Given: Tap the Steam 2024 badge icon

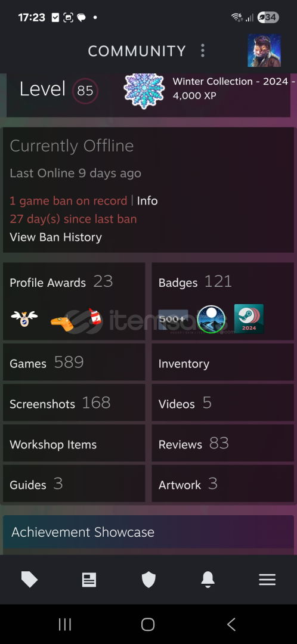Looking at the screenshot, I should pos(249,318).
